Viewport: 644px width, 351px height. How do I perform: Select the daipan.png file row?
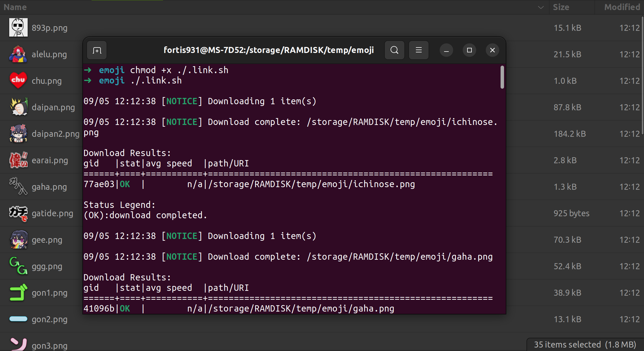pyautogui.click(x=53, y=107)
